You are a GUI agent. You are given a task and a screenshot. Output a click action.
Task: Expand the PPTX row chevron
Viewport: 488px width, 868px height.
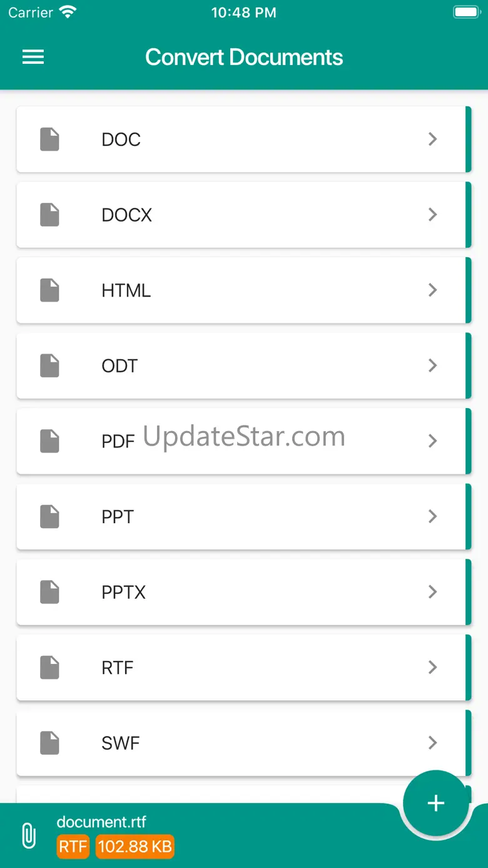(432, 592)
